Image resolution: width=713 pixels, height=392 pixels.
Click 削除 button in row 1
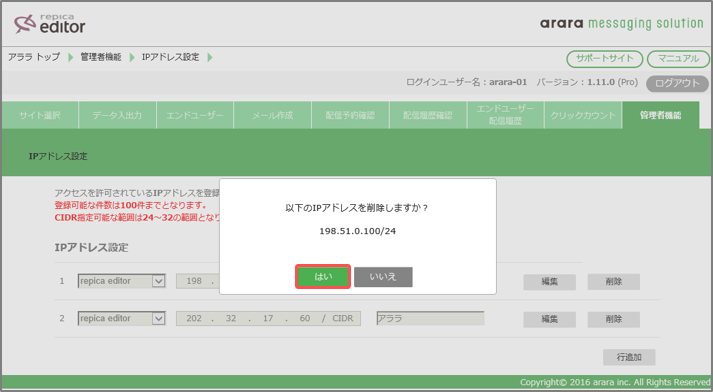(613, 282)
